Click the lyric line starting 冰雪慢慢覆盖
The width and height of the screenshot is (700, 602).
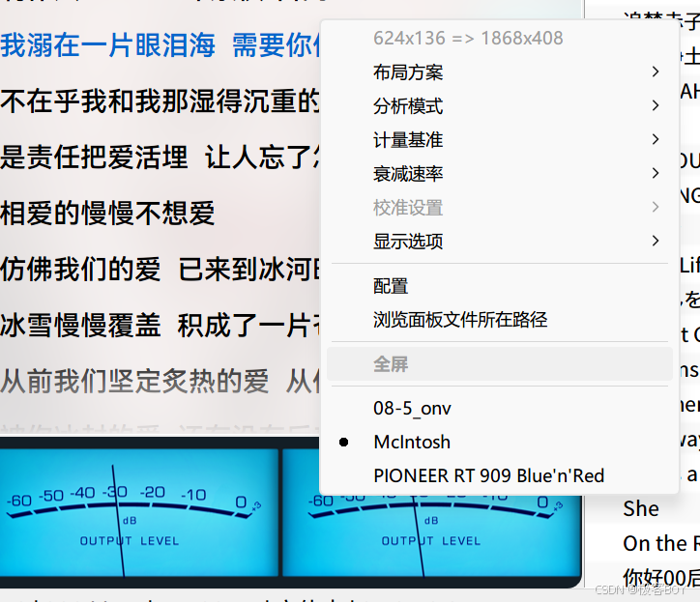pos(160,325)
